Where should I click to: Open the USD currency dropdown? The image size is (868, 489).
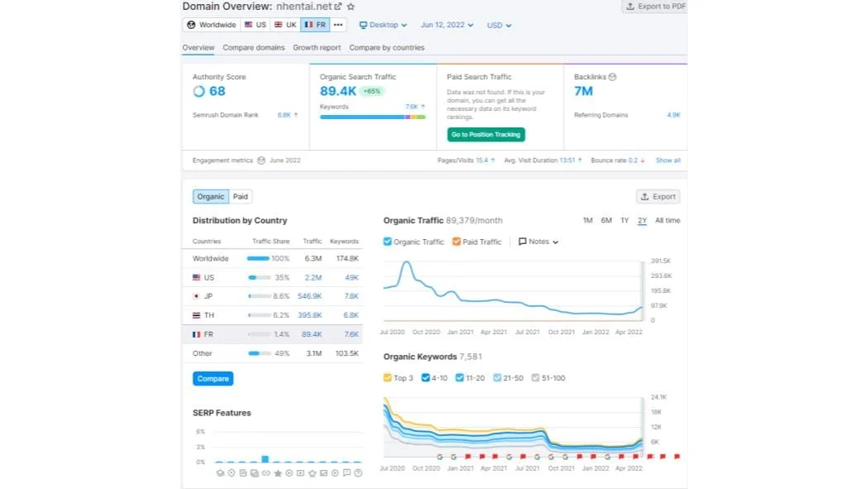pyautogui.click(x=498, y=26)
